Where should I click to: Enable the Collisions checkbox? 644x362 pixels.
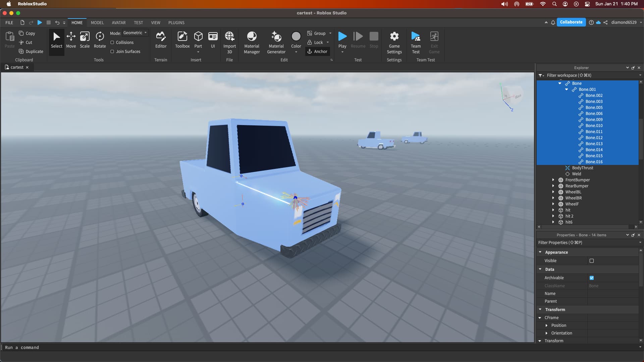[x=113, y=42]
